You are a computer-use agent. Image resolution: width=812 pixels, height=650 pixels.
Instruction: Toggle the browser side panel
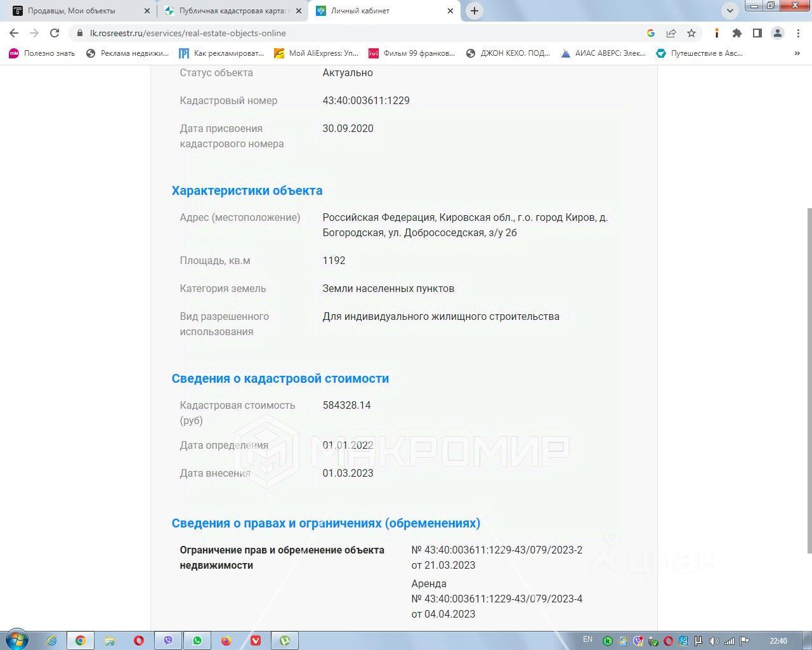(x=757, y=33)
